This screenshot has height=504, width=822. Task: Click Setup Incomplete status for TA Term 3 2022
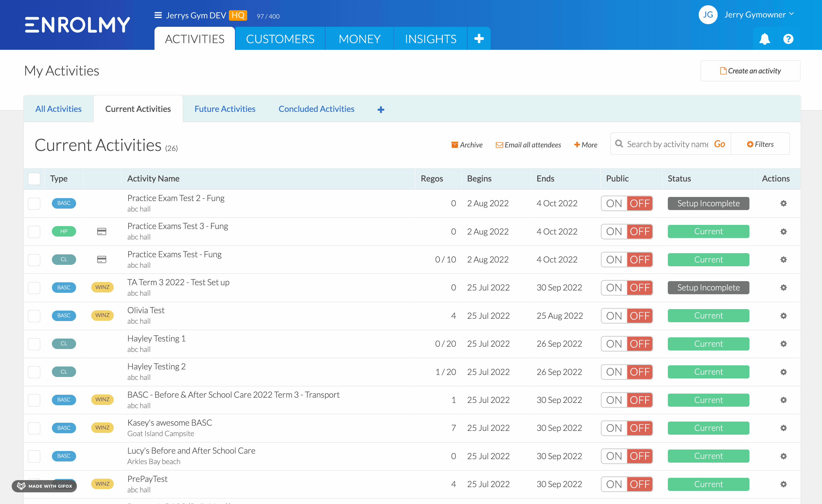pos(708,287)
